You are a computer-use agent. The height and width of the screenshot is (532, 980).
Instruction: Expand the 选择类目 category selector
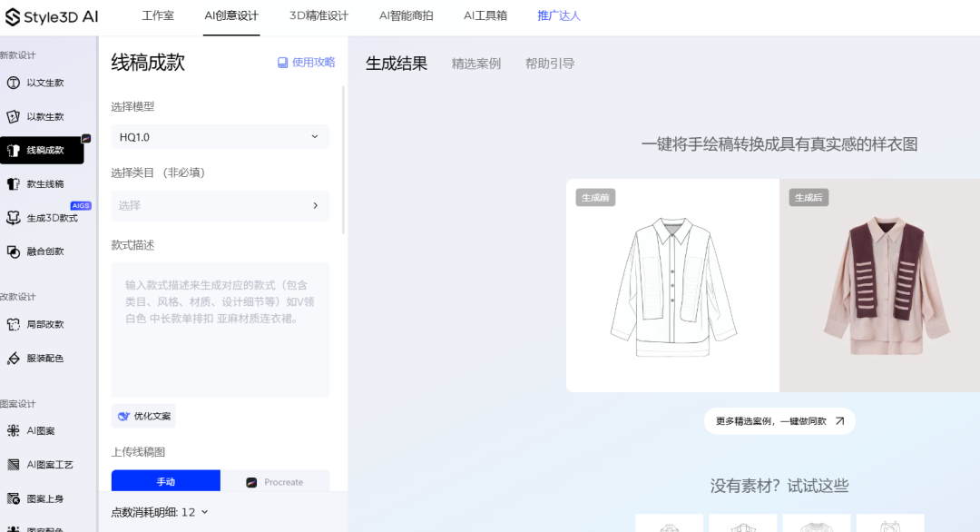(x=220, y=205)
